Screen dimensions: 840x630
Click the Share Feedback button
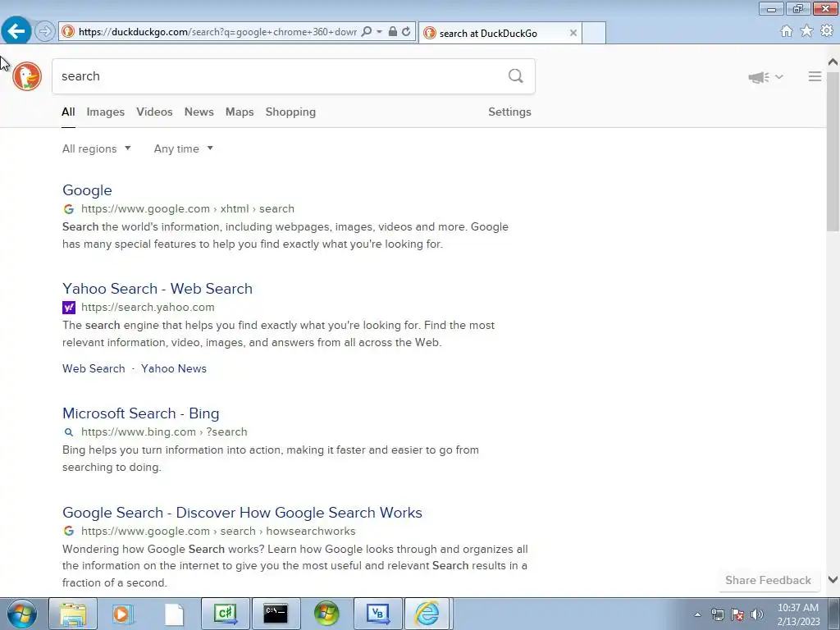(768, 580)
